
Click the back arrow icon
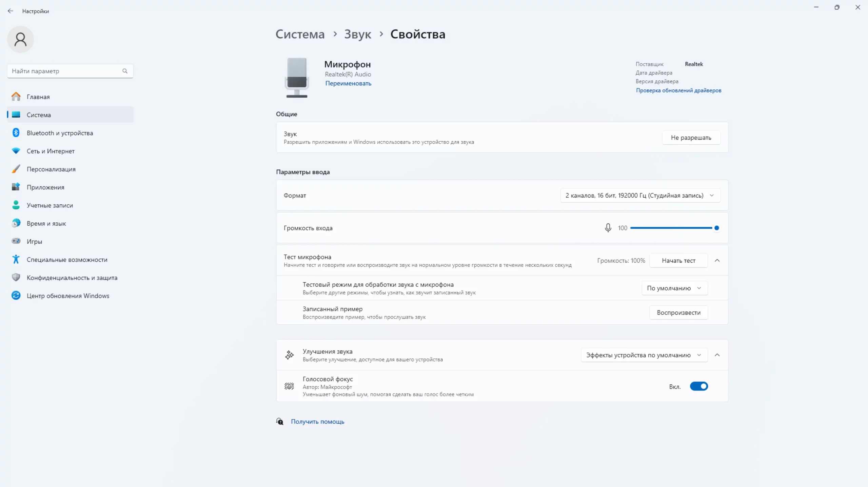[x=11, y=11]
